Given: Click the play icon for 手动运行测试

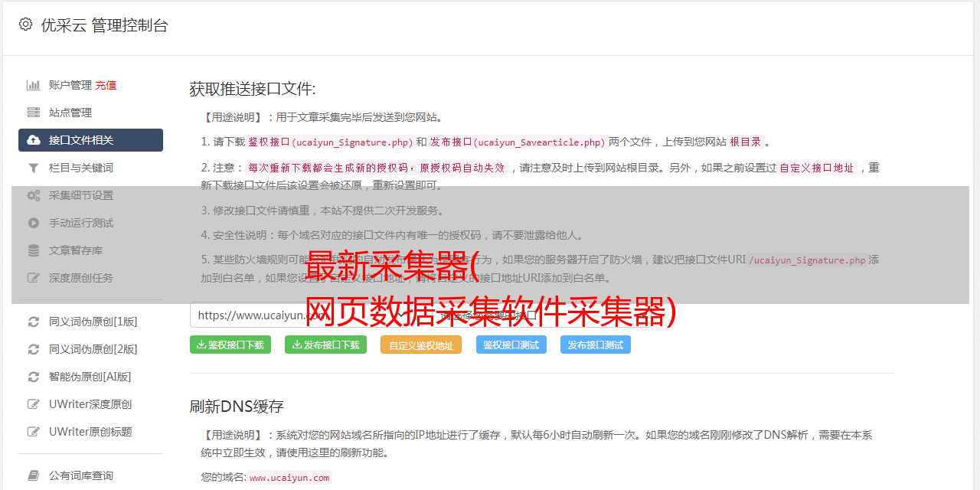Looking at the screenshot, I should (34, 223).
